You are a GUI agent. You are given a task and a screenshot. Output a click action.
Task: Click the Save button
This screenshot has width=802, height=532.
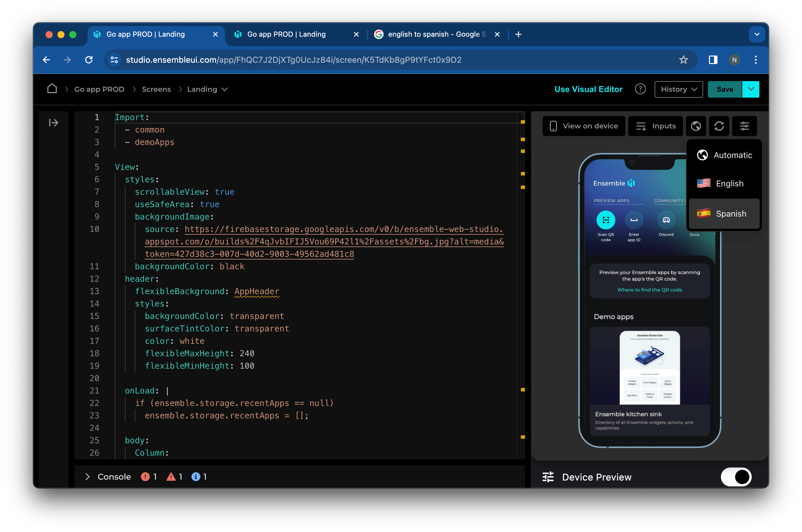[x=725, y=89]
